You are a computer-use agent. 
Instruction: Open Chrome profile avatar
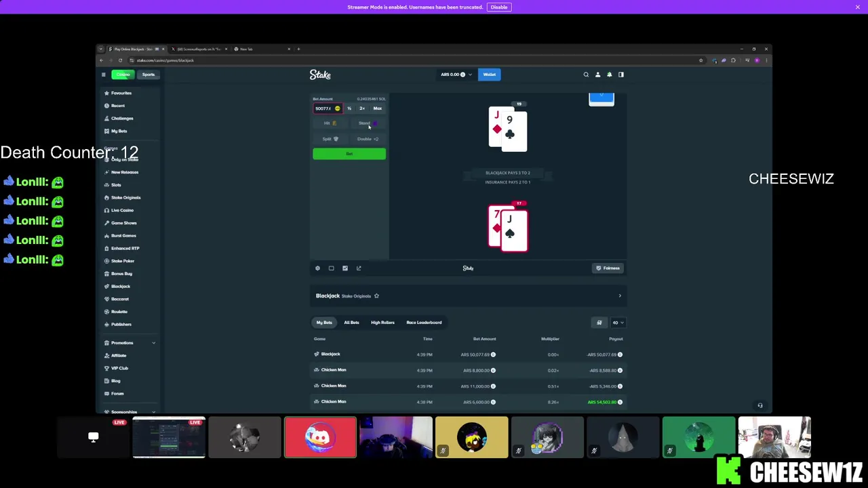click(757, 60)
